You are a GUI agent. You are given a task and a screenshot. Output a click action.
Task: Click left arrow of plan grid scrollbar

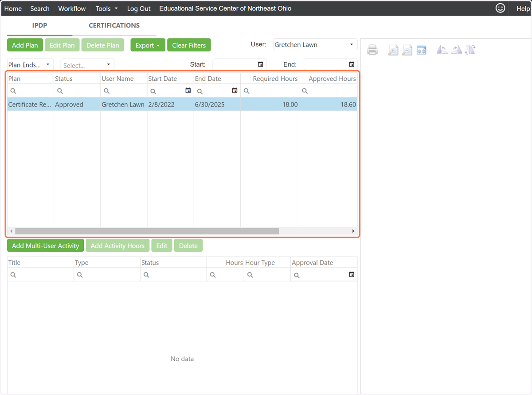click(11, 231)
